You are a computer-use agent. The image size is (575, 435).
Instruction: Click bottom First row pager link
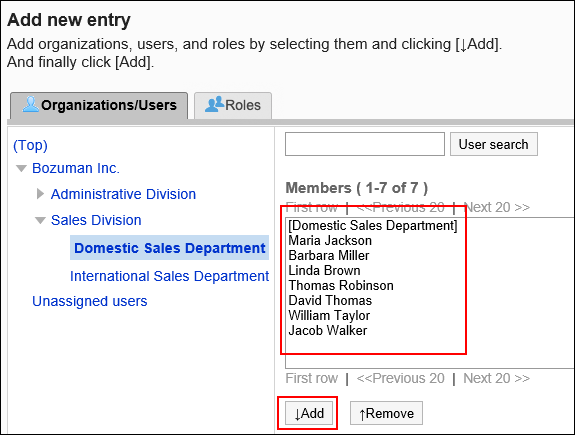click(312, 378)
